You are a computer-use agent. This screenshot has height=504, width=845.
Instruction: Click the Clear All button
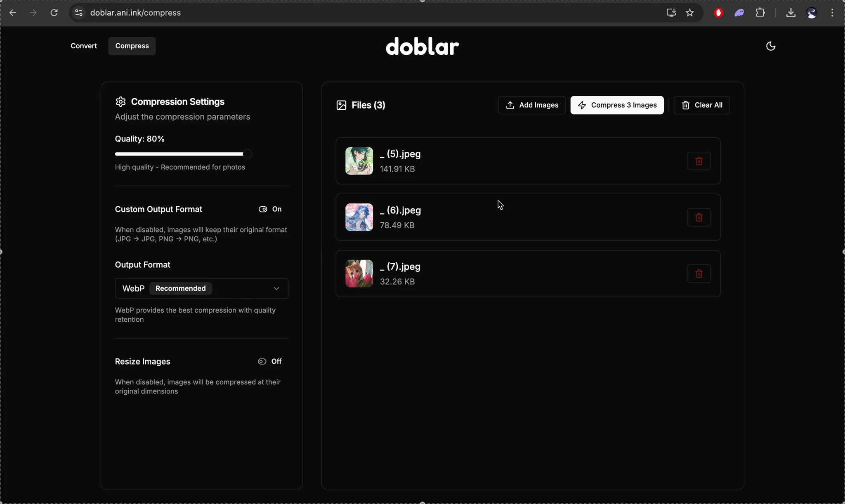(x=702, y=105)
